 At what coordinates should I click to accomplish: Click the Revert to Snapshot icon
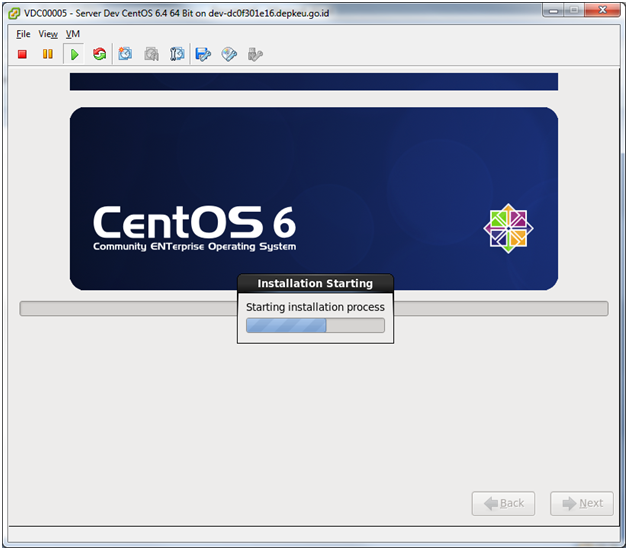tap(151, 54)
